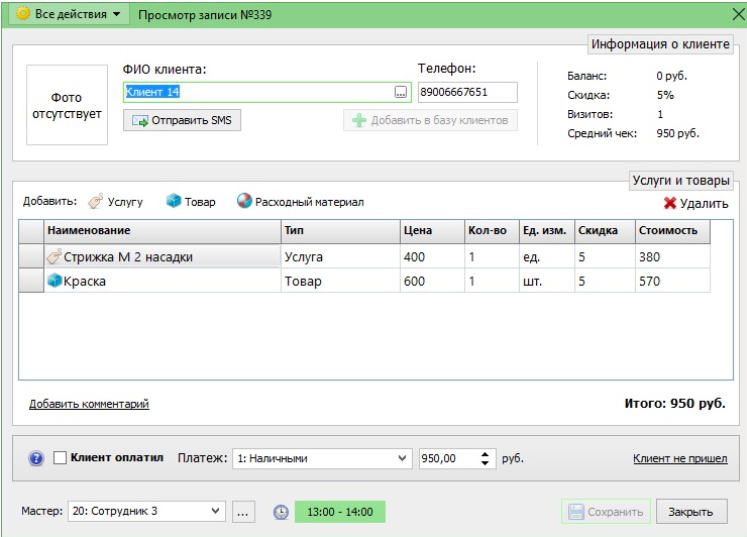Add Расходный материал via the pie icon
The width and height of the screenshot is (747, 537).
click(244, 201)
